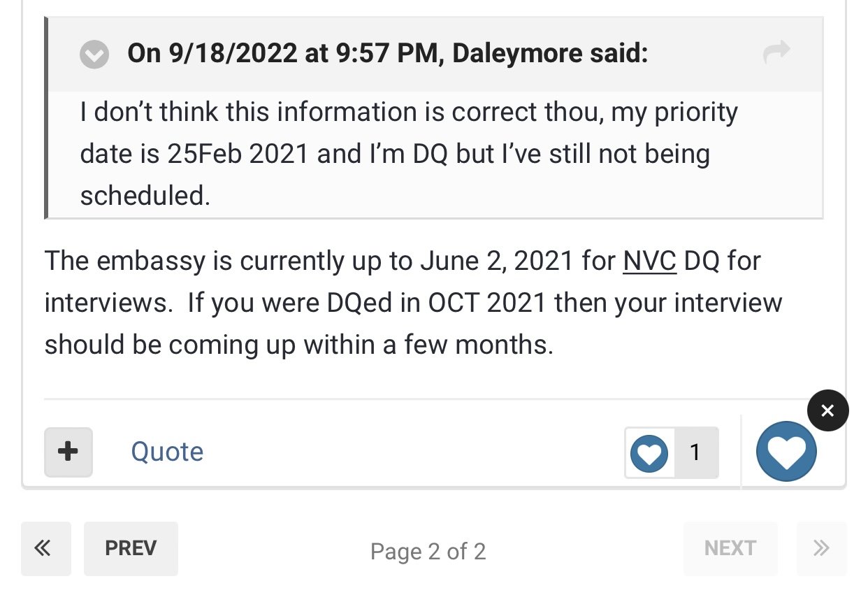The image size is (868, 616).
Task: Click the sentence about DQed in OCT 2021
Action: tap(413, 324)
